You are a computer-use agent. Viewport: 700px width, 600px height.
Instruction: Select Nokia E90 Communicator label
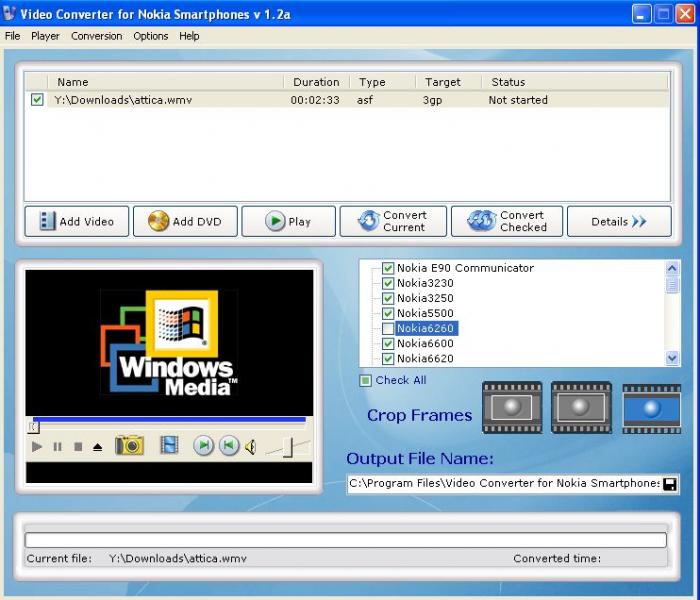[x=465, y=268]
